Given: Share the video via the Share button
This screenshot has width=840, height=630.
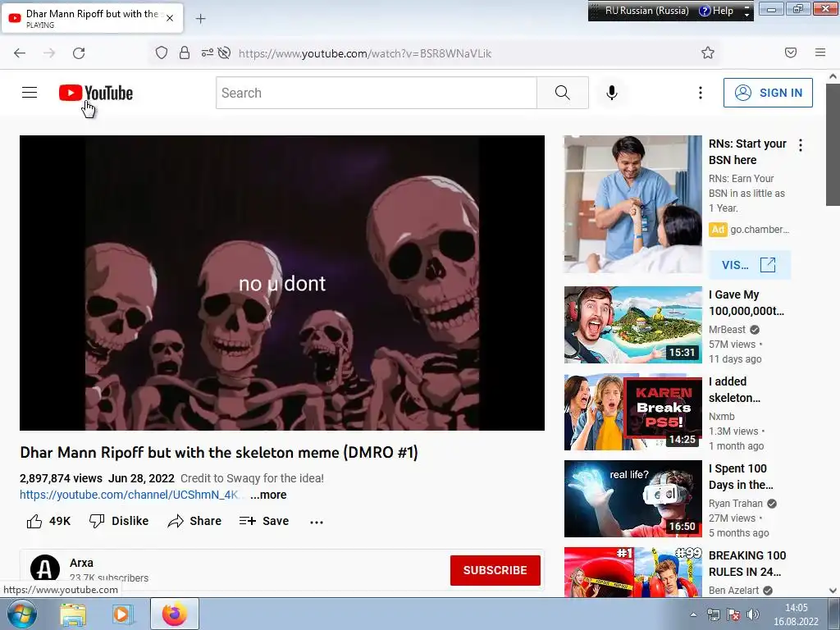Looking at the screenshot, I should coord(194,521).
